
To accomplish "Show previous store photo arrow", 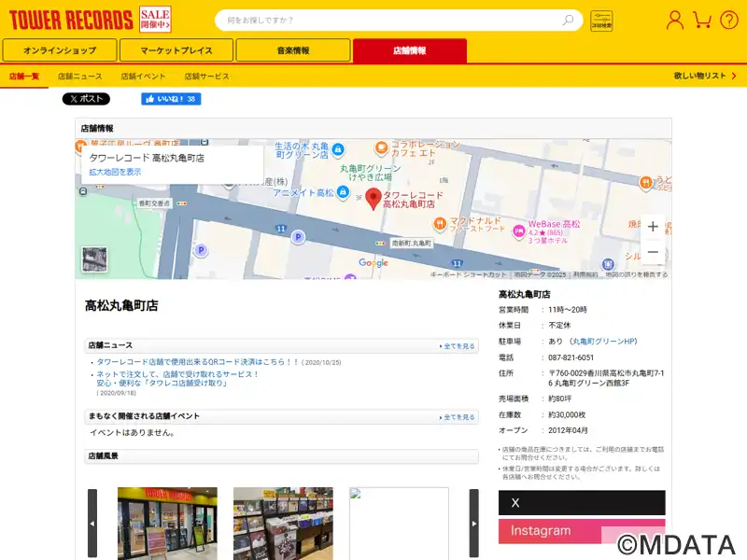I will tap(92, 523).
